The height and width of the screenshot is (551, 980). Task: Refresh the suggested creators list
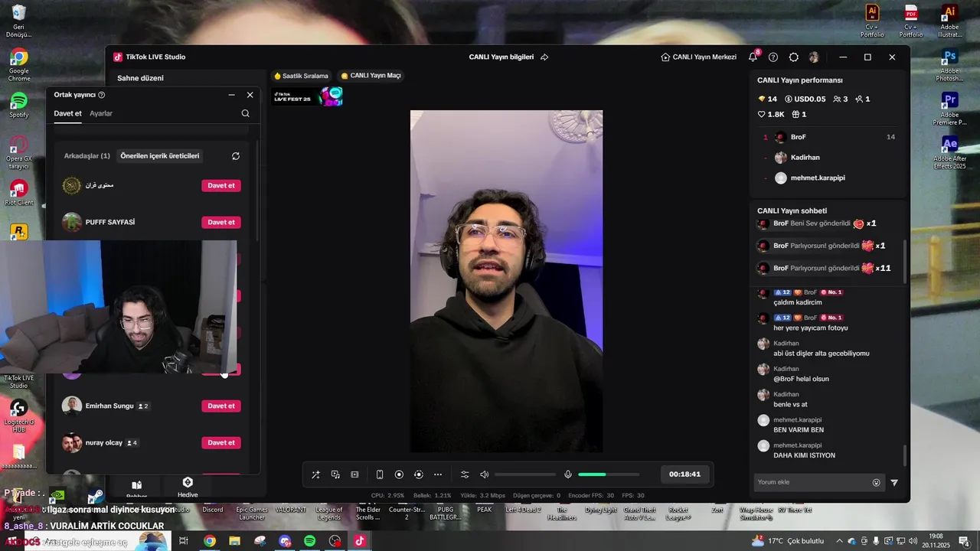(x=236, y=156)
